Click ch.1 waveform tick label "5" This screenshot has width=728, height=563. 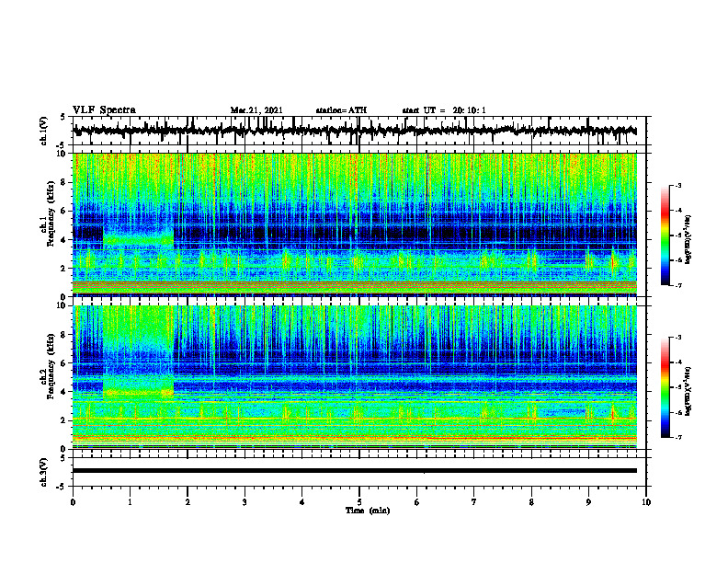click(x=63, y=117)
